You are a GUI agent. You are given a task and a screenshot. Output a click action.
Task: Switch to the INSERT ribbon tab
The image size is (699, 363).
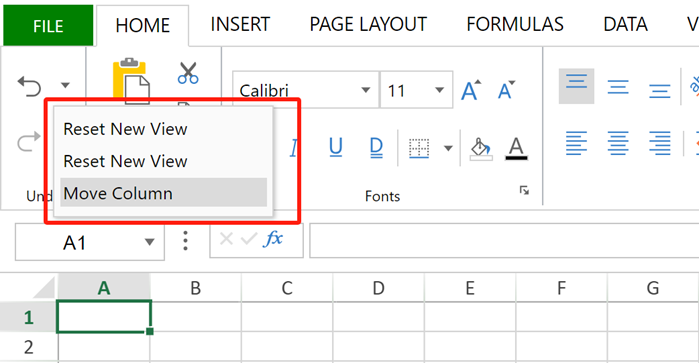point(240,25)
